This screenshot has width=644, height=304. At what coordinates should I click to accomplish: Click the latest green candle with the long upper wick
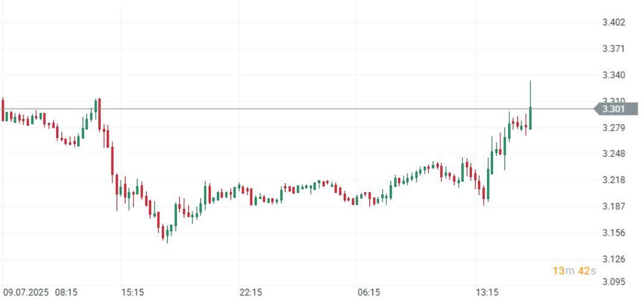pyautogui.click(x=530, y=118)
